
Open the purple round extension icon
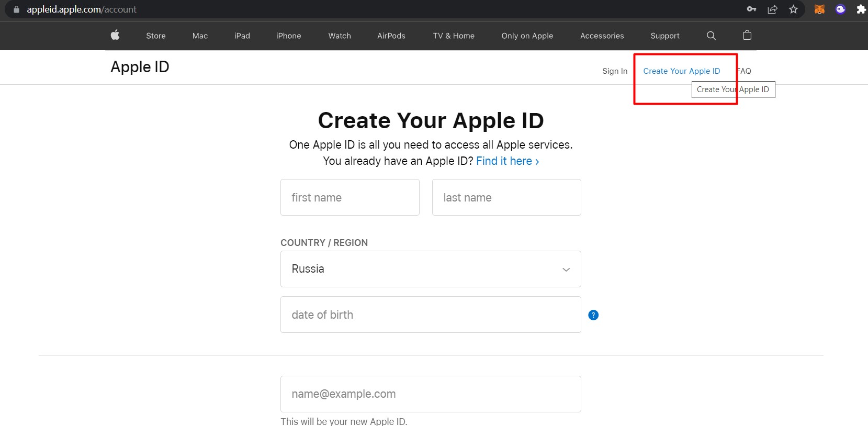840,9
